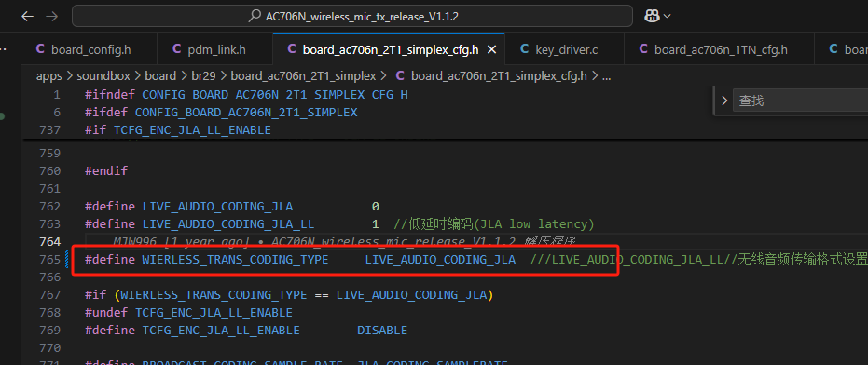
Task: Click the C icon on key_driver.c tab
Action: (x=524, y=49)
